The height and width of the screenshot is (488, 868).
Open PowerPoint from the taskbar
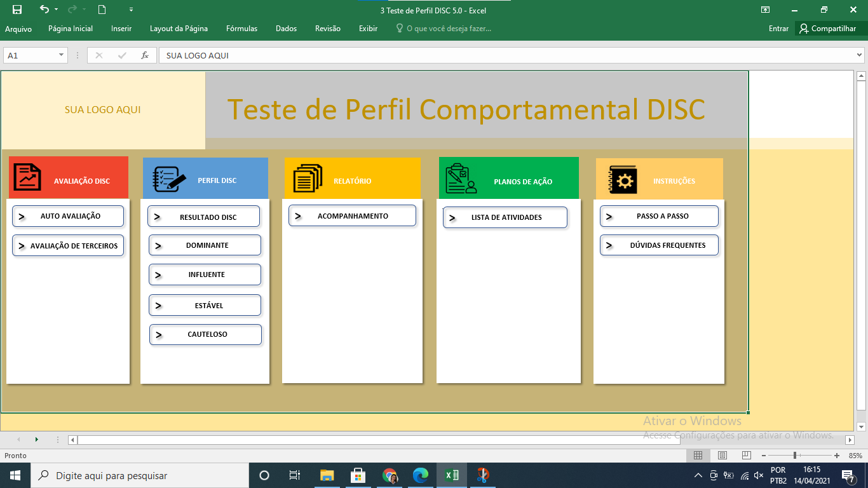pyautogui.click(x=482, y=475)
